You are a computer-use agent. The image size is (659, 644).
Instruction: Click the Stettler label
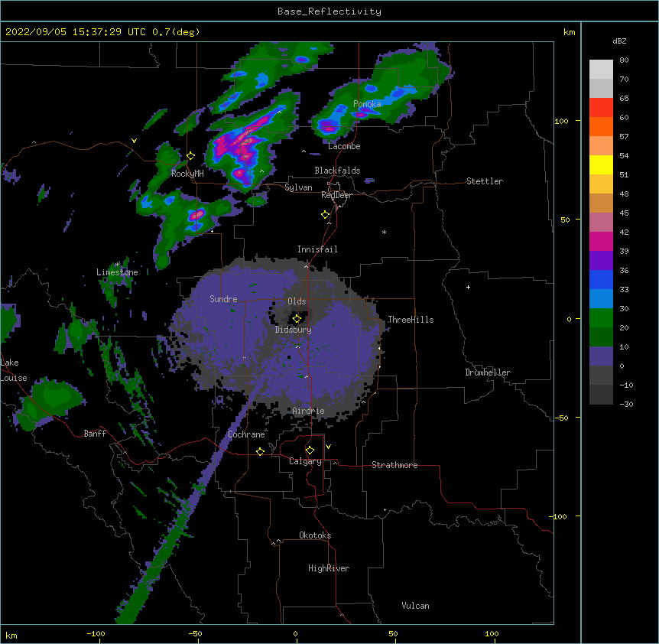(485, 181)
